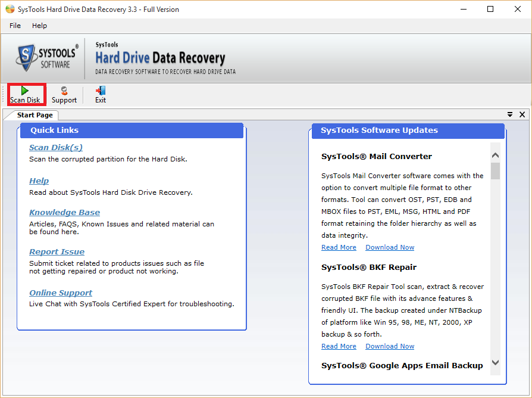Click Download Now for Mail Converter
The image size is (532, 398).
tap(390, 247)
